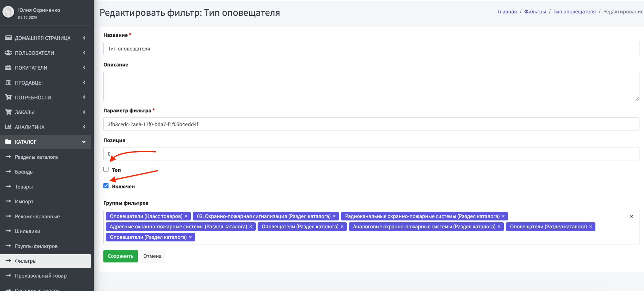Image resolution: width=644 pixels, height=291 pixels.
Task: Click the Аналитика chart icon
Action: 8,127
